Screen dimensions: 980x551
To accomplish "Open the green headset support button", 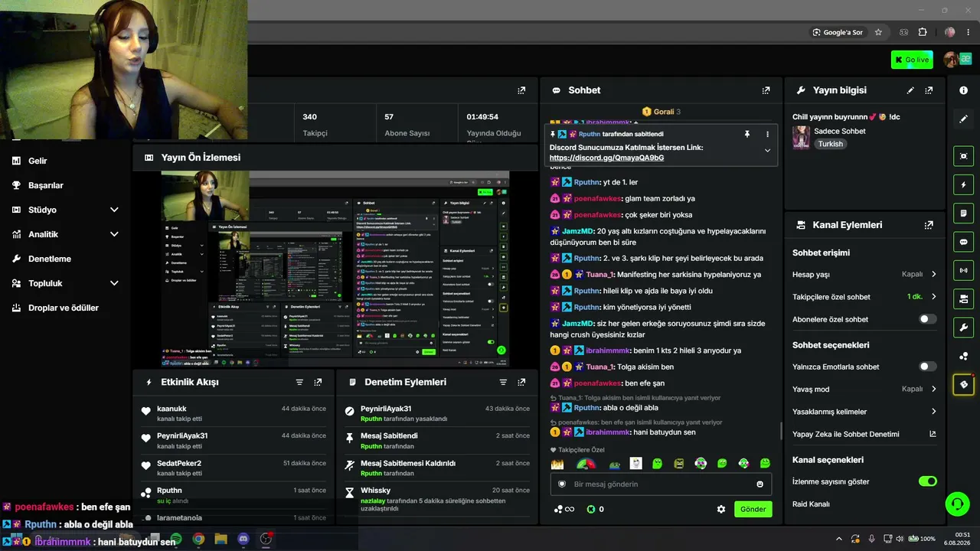I will (x=957, y=504).
